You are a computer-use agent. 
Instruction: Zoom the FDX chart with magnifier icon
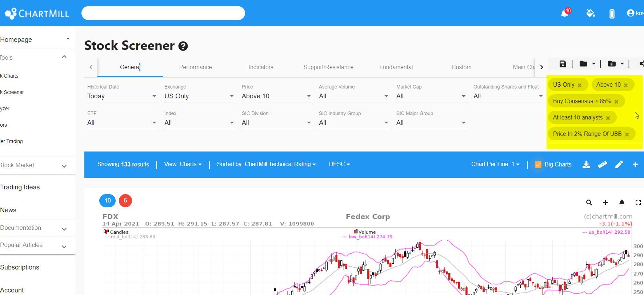point(589,202)
